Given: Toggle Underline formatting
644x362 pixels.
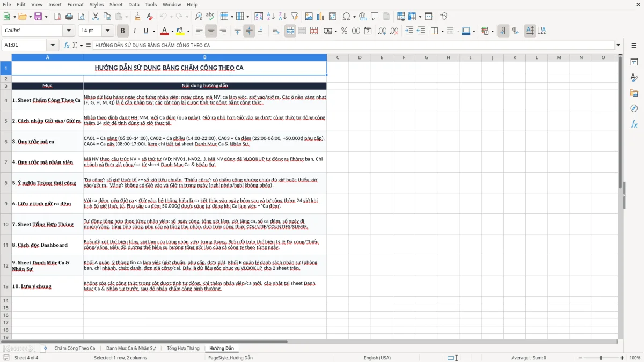Looking at the screenshot, I should point(145,31).
